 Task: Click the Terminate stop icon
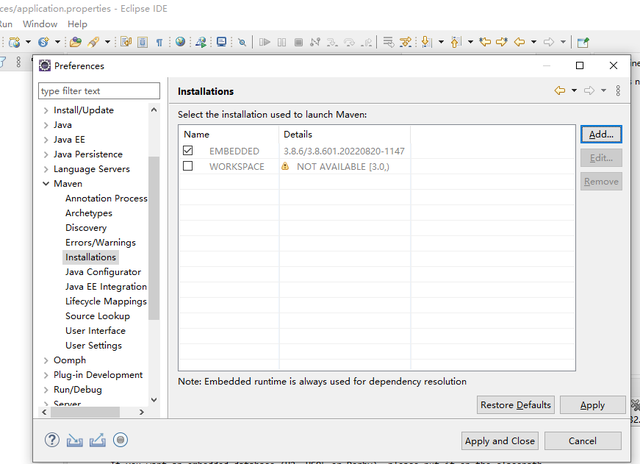pyautogui.click(x=298, y=42)
